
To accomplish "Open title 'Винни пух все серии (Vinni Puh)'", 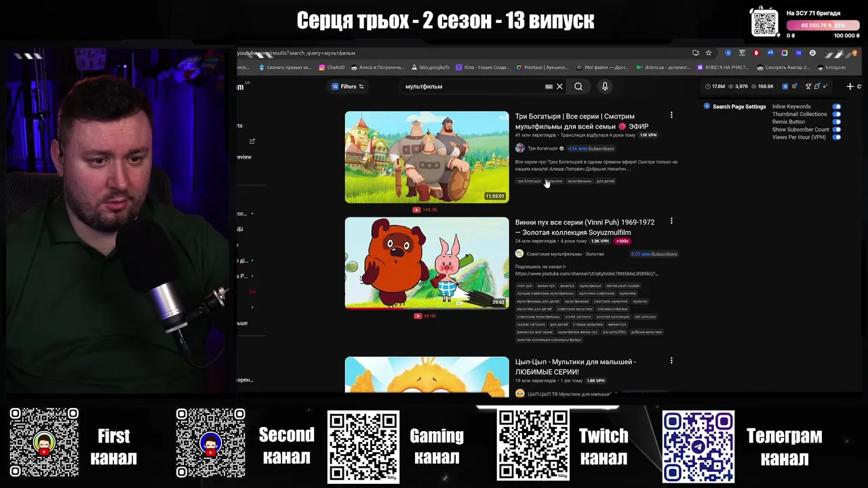I will (585, 227).
